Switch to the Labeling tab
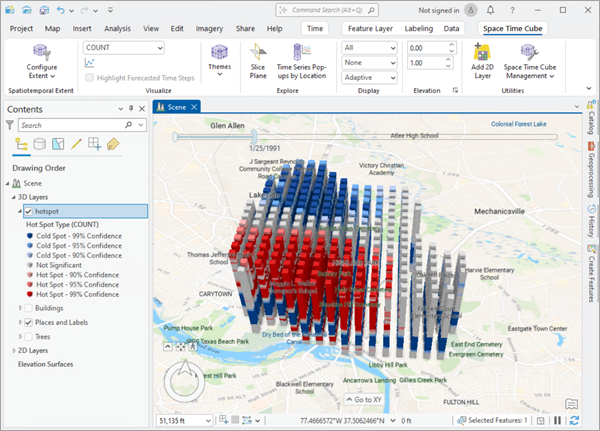 [416, 29]
